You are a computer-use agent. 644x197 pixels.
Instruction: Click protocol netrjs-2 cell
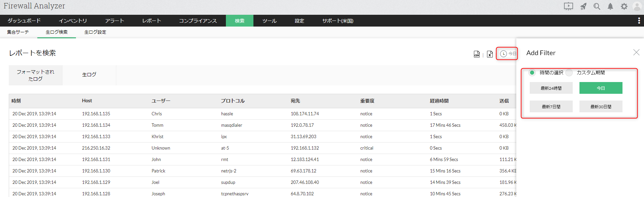pos(229,171)
